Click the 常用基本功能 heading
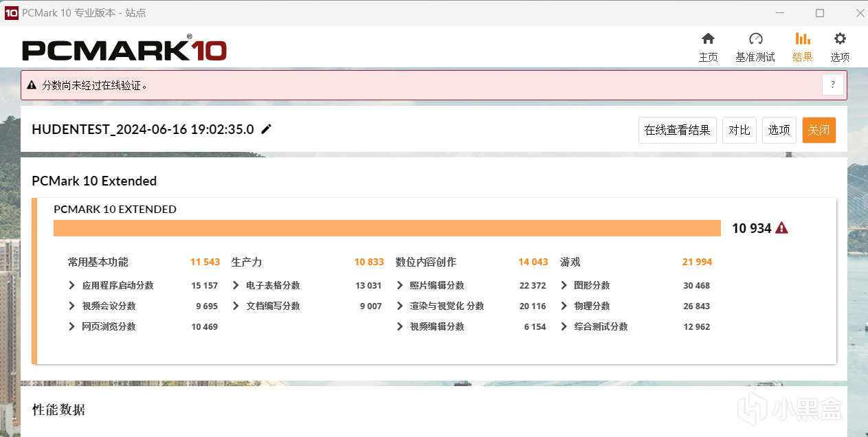868x437 pixels. point(98,262)
